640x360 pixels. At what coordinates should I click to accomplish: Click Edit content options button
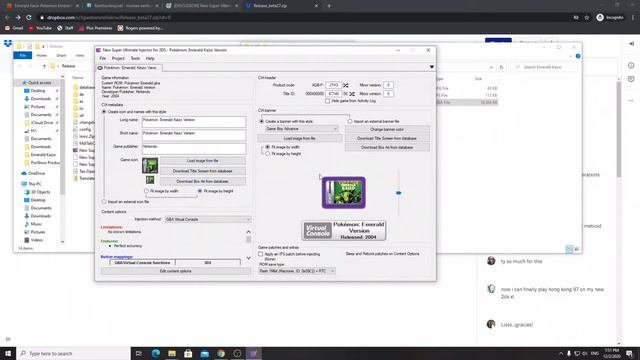pyautogui.click(x=176, y=271)
